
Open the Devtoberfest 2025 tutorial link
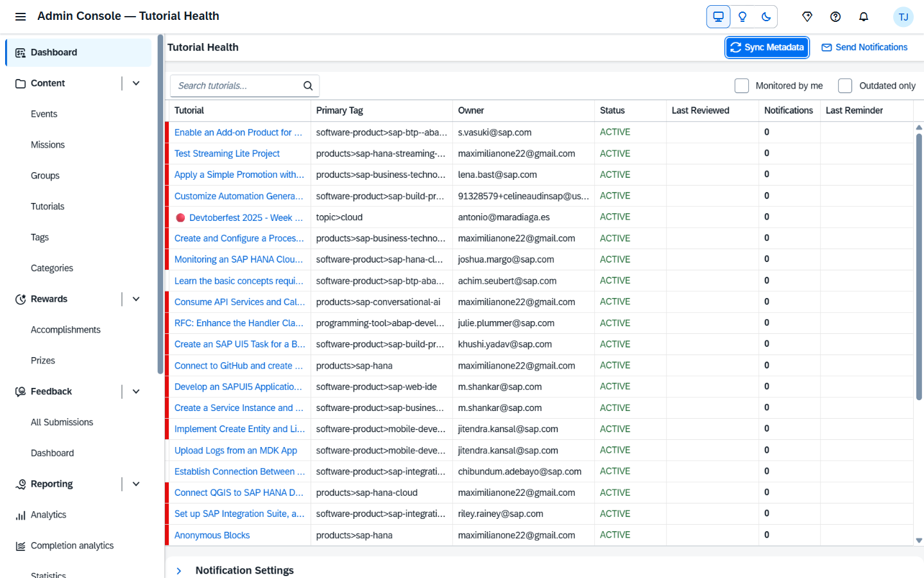(x=246, y=218)
